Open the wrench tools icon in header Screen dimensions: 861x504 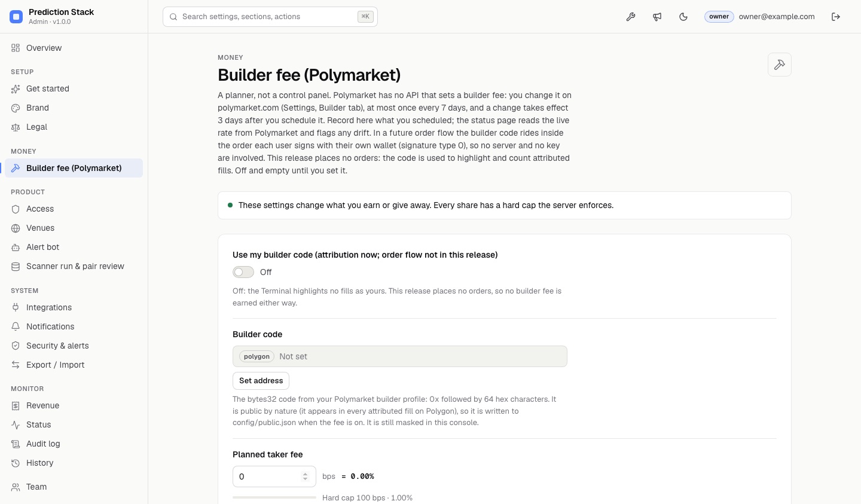[x=631, y=17]
